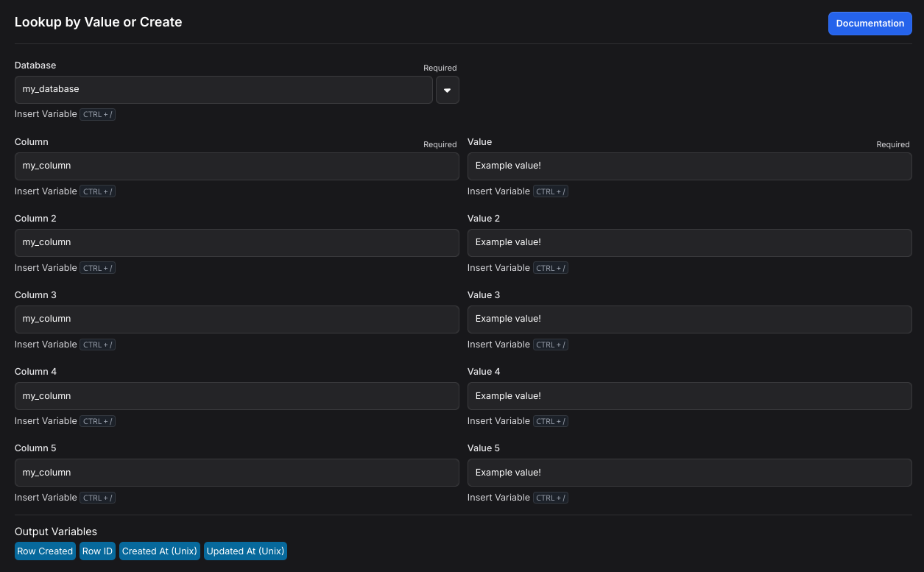Insert Variable below Column 2
924x572 pixels.
[x=46, y=268]
